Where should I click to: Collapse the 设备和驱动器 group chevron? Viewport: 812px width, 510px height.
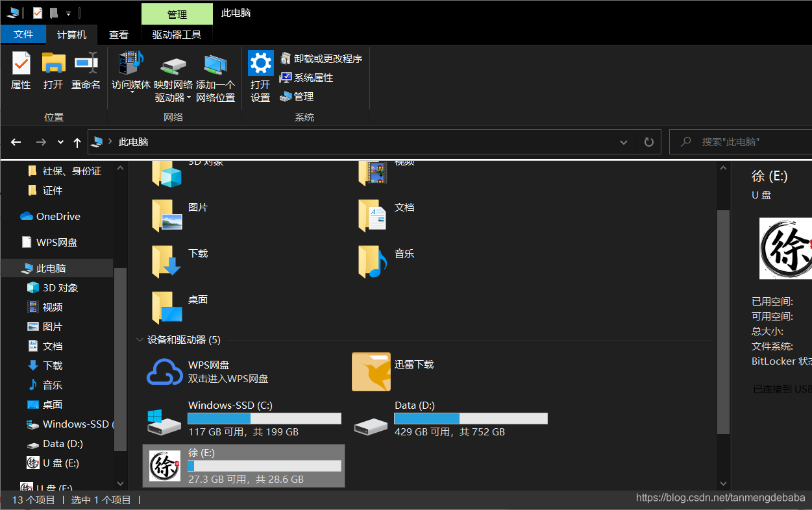[x=140, y=339]
